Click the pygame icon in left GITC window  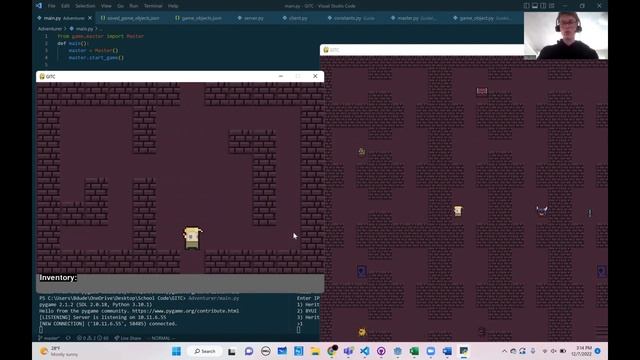[42, 76]
